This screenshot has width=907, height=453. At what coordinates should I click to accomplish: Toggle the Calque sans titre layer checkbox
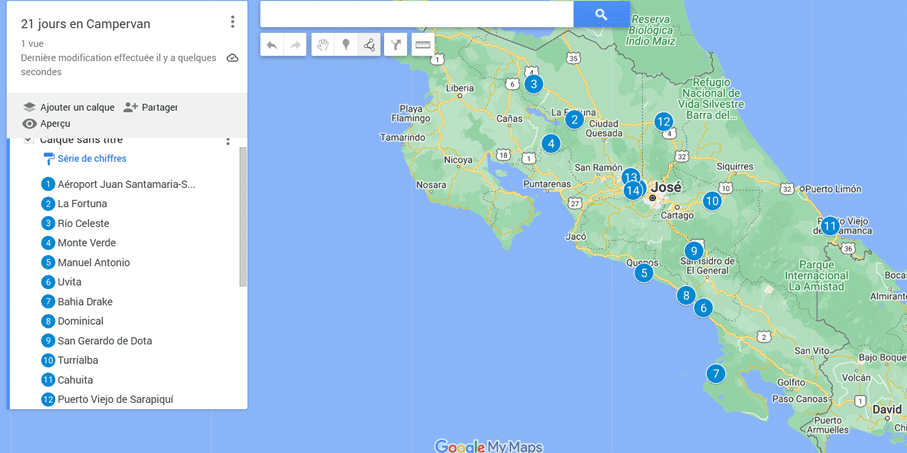pyautogui.click(x=28, y=141)
